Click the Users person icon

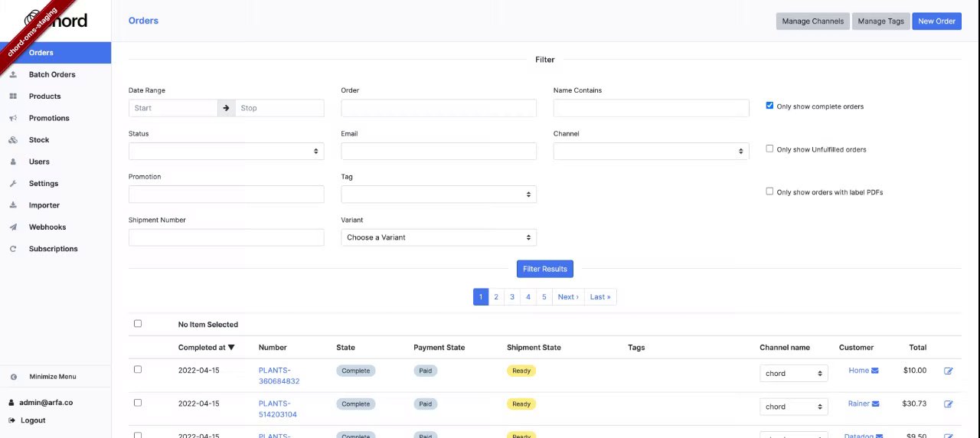click(13, 162)
